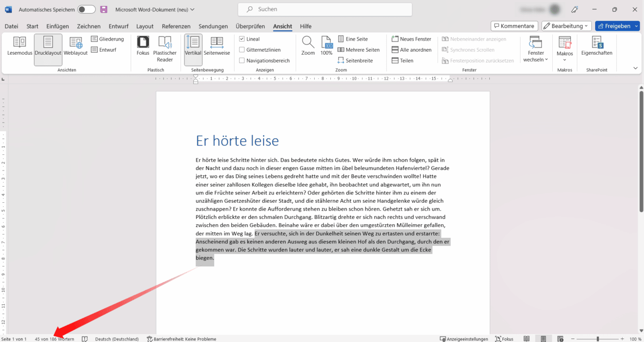This screenshot has height=342, width=644.
Task: Open Eigenschaften in the SharePoint group
Action: pos(596,47)
